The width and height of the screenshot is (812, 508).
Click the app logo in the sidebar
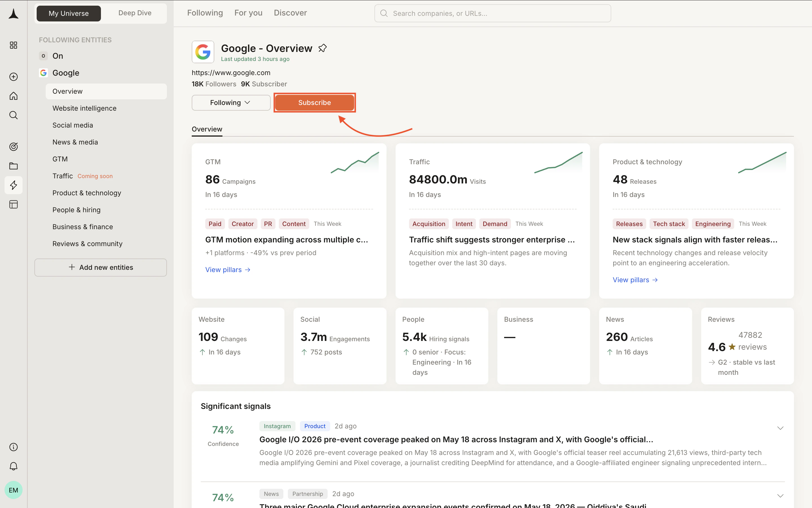point(14,14)
